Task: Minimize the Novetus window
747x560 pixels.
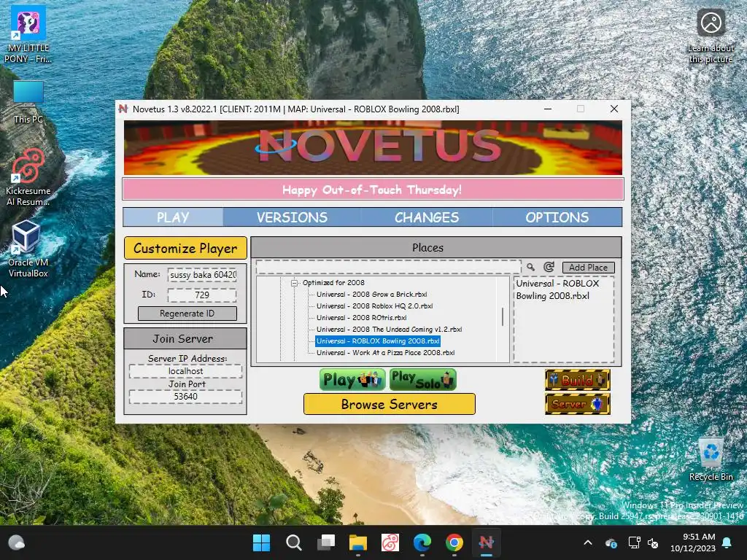Action: point(548,109)
